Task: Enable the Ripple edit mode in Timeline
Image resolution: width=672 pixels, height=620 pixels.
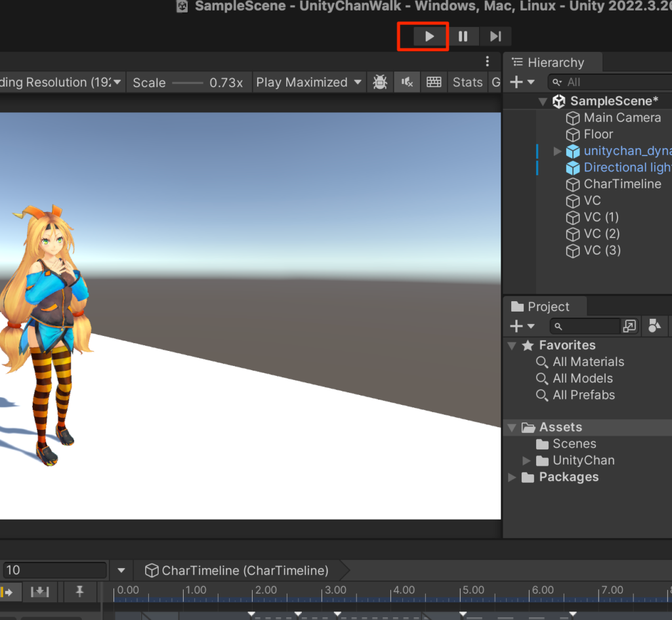Action: click(x=8, y=592)
